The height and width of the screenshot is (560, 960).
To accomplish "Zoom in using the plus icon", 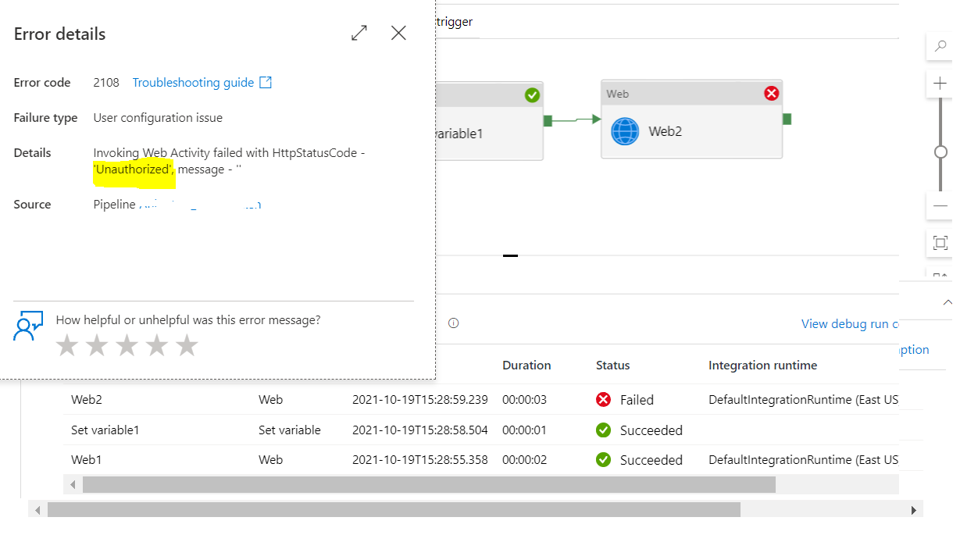I will point(940,83).
